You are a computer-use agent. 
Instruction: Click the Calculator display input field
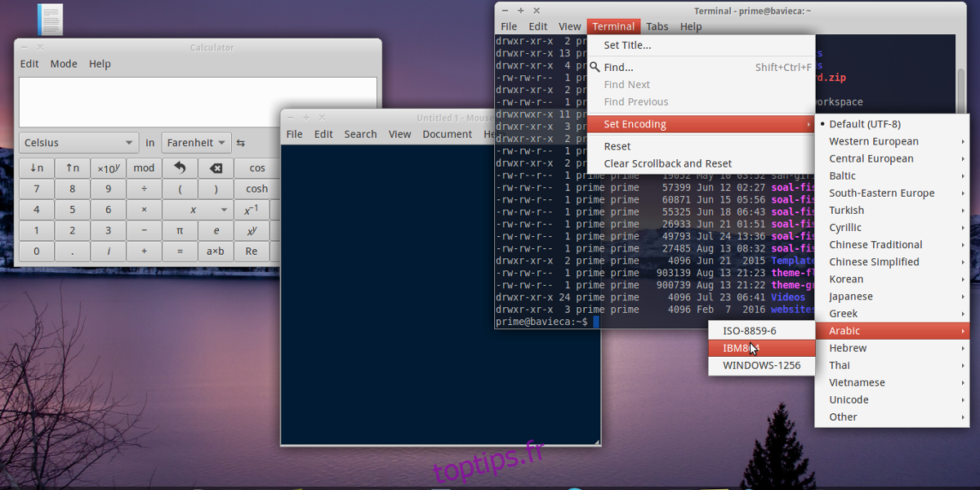click(198, 102)
